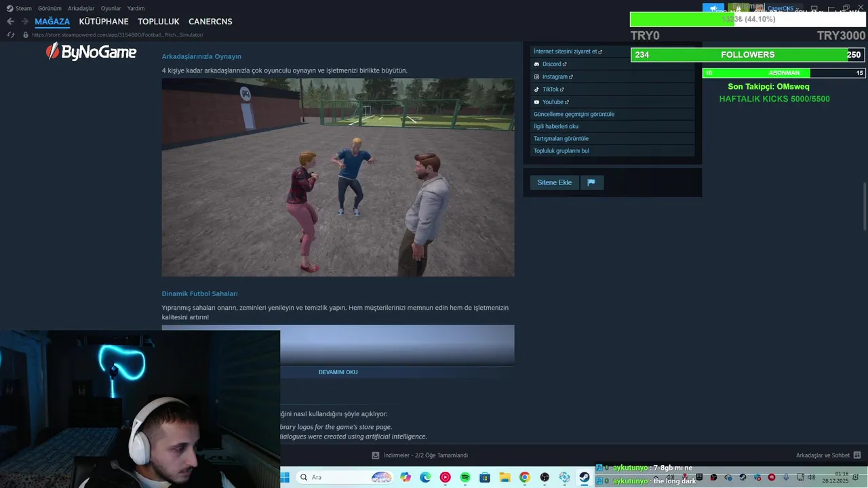Switch to the KÜTÜPHANE tab
The height and width of the screenshot is (488, 868).
tap(104, 22)
